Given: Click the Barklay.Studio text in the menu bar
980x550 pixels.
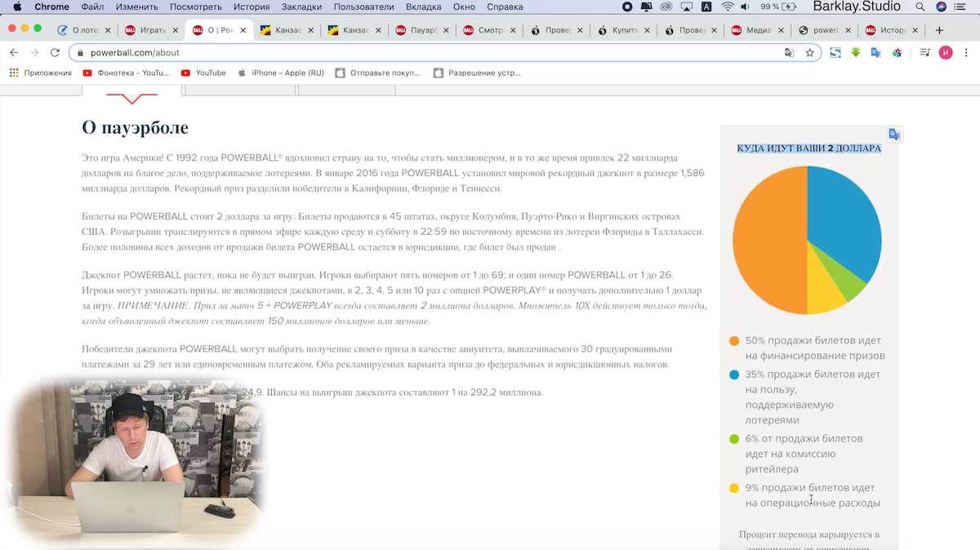Looking at the screenshot, I should click(857, 7).
